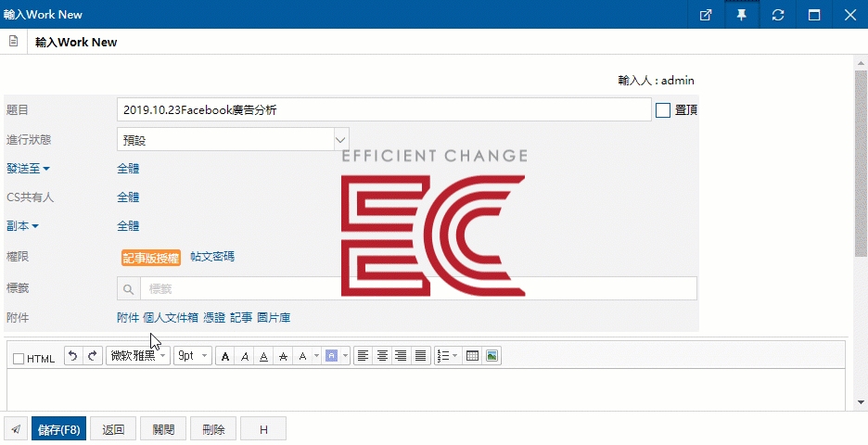Maximize the window from title bar
868x445 pixels.
tap(814, 15)
